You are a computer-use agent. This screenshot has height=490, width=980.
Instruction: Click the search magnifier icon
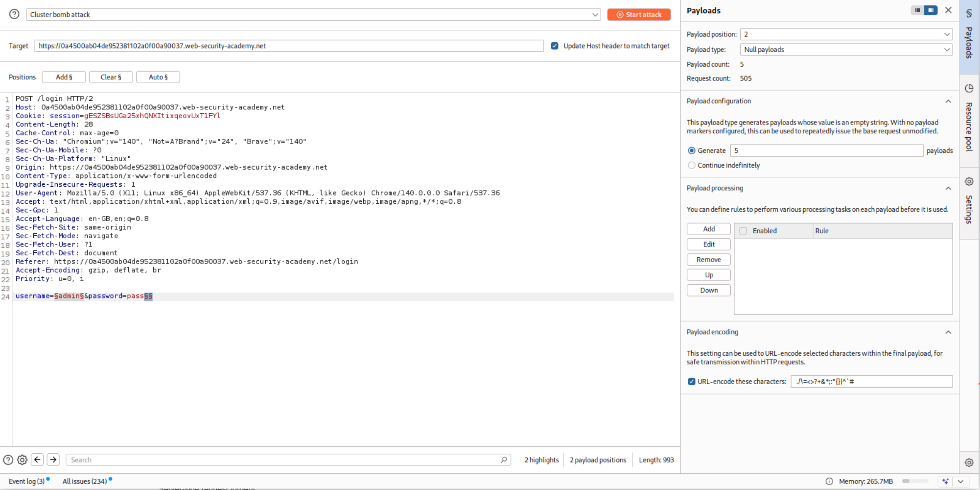[504, 460]
